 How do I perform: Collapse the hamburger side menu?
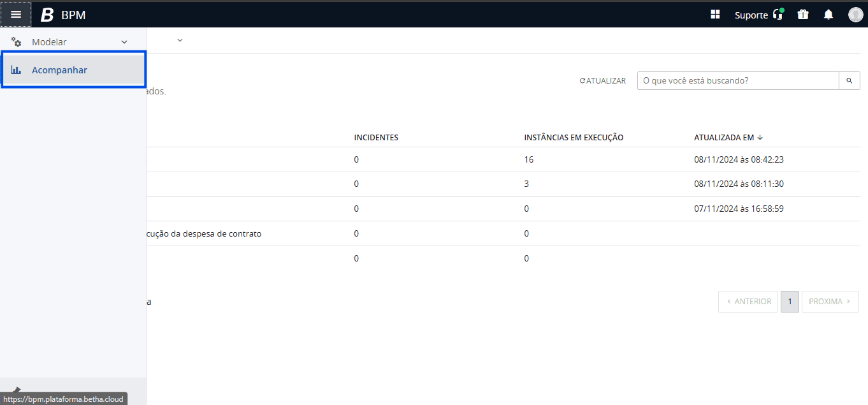coord(16,14)
